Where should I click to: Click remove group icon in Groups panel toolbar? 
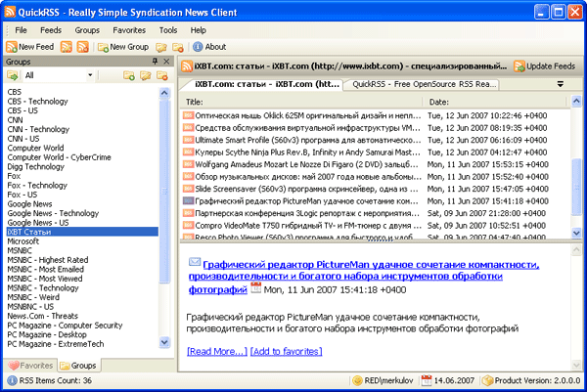[x=162, y=75]
